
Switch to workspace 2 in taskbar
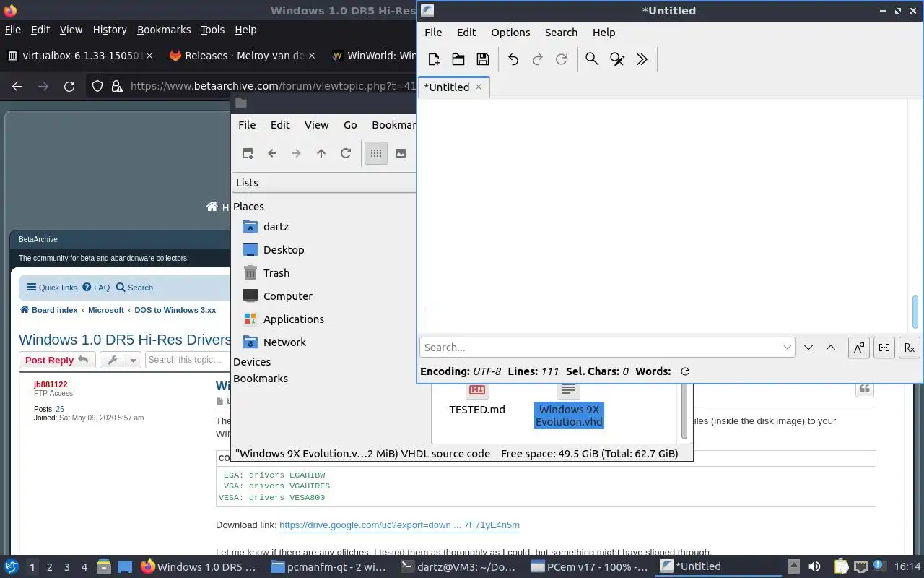(x=50, y=567)
